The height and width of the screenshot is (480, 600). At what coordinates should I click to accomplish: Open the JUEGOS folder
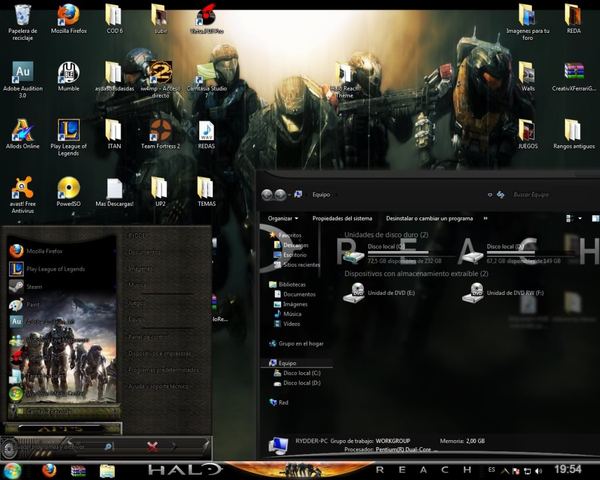click(x=528, y=134)
